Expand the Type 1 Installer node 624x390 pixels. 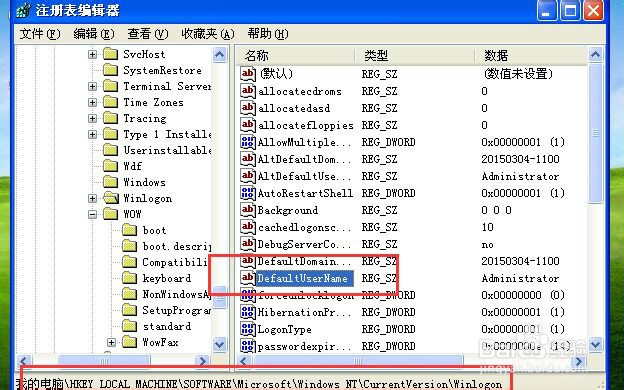click(92, 135)
